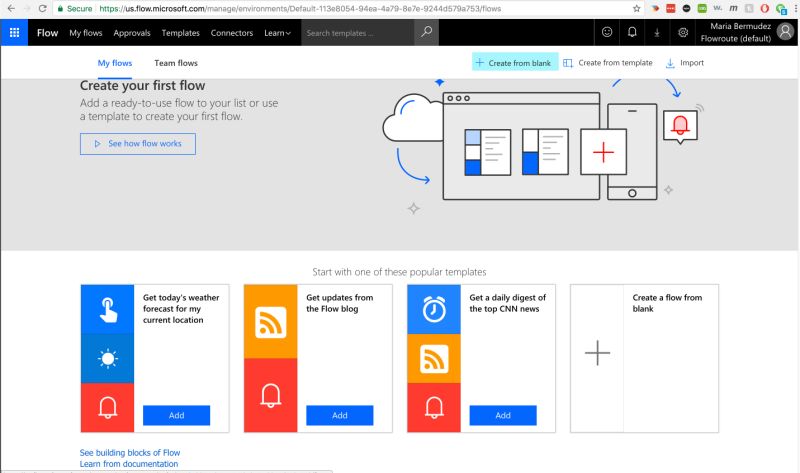The height and width of the screenshot is (473, 800).
Task: Open the Chrome menu dots
Action: point(795,9)
